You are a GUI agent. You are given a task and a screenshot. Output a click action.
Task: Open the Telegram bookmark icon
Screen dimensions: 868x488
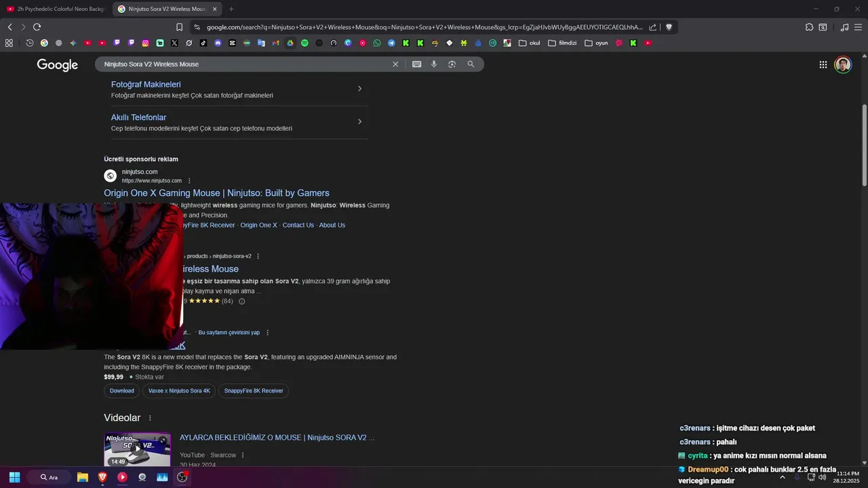pyautogui.click(x=391, y=43)
